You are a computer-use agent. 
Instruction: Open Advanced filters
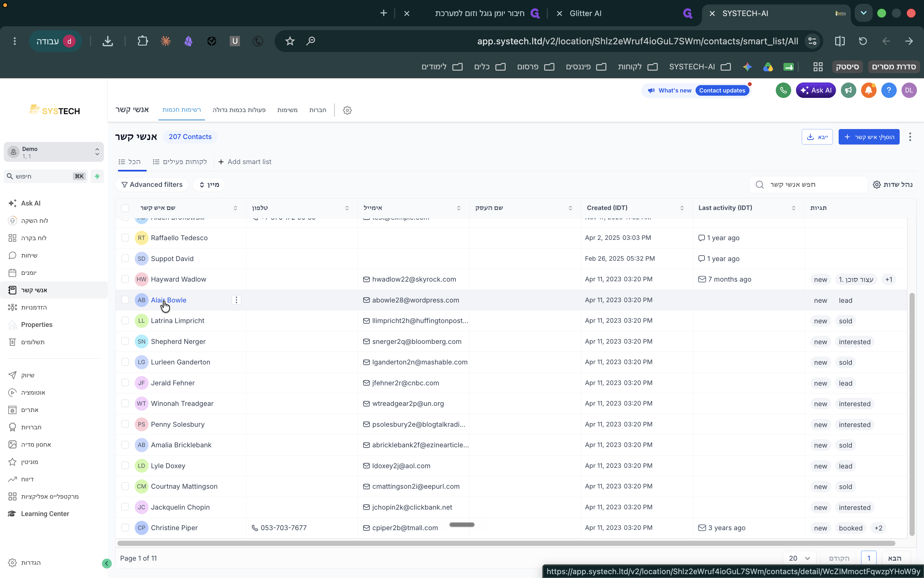coord(152,185)
